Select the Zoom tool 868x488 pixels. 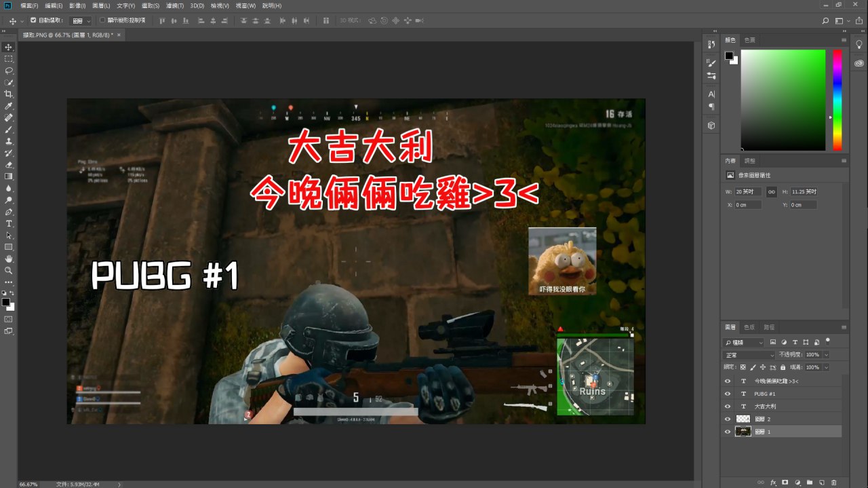(9, 270)
